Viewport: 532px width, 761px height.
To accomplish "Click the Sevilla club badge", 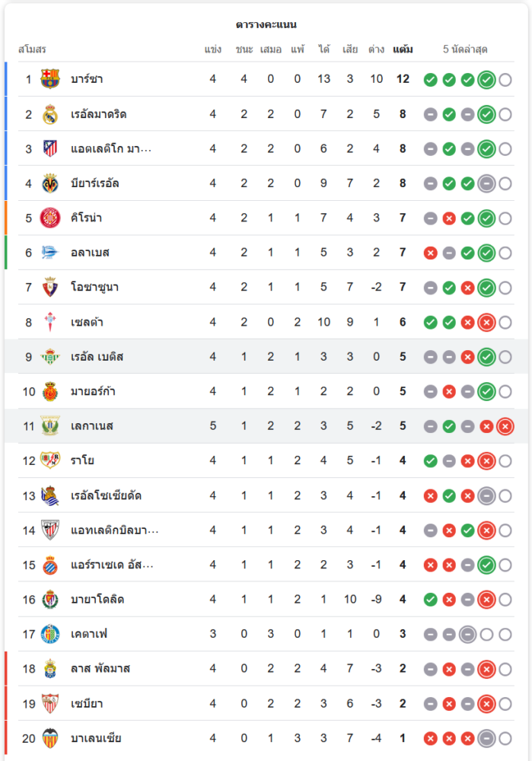I will pyautogui.click(x=50, y=703).
